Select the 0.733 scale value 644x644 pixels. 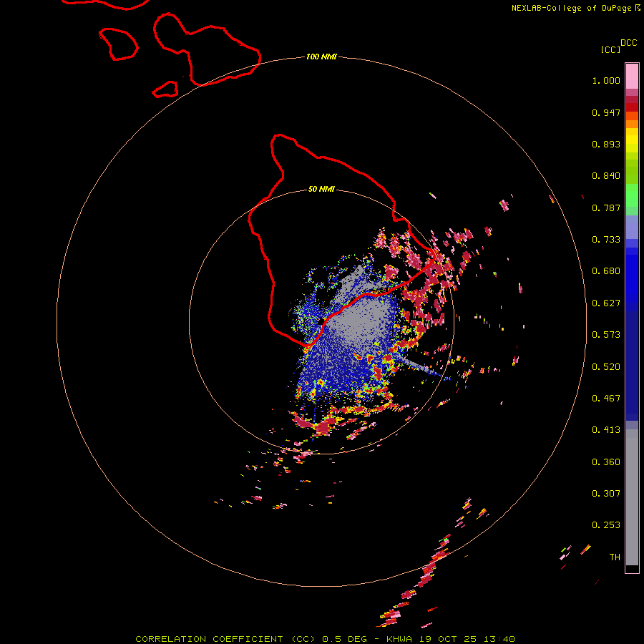(x=606, y=240)
